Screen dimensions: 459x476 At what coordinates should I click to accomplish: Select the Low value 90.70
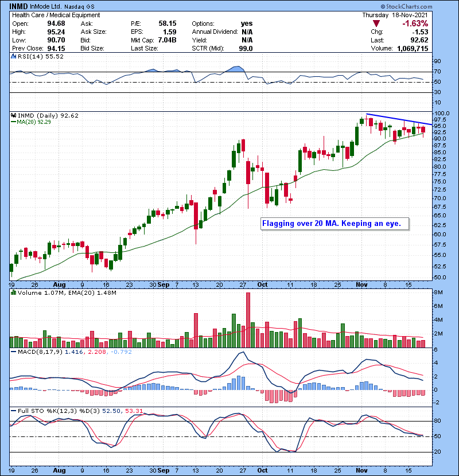(56, 40)
